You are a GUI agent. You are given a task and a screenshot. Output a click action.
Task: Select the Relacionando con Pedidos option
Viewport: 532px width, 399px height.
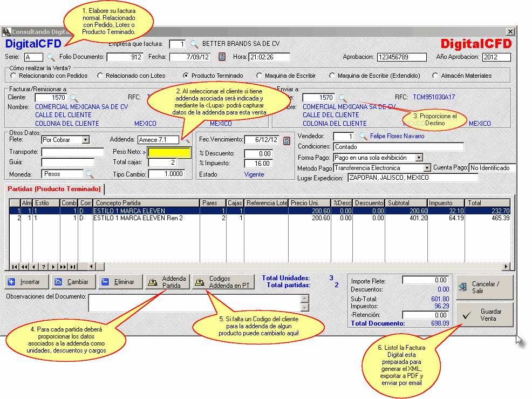(x=13, y=76)
